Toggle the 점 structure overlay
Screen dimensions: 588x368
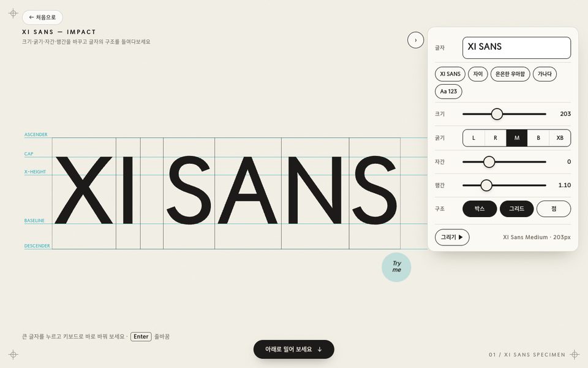[554, 209]
